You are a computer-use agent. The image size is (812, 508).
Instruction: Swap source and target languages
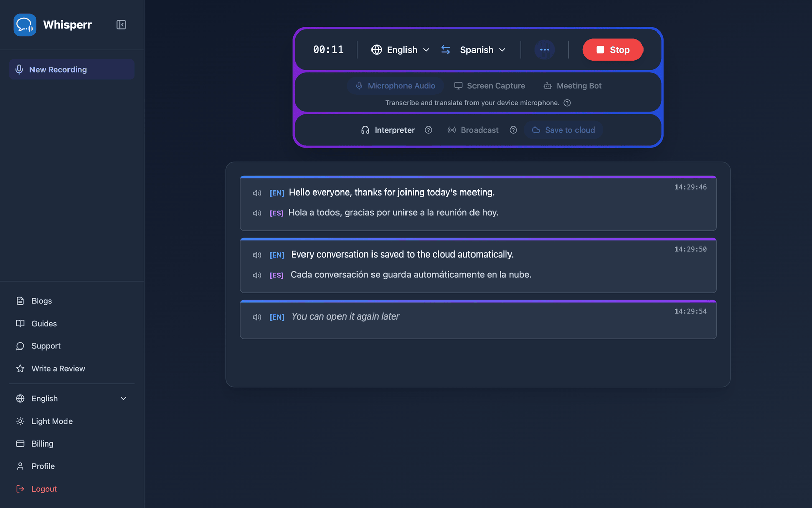(446, 50)
